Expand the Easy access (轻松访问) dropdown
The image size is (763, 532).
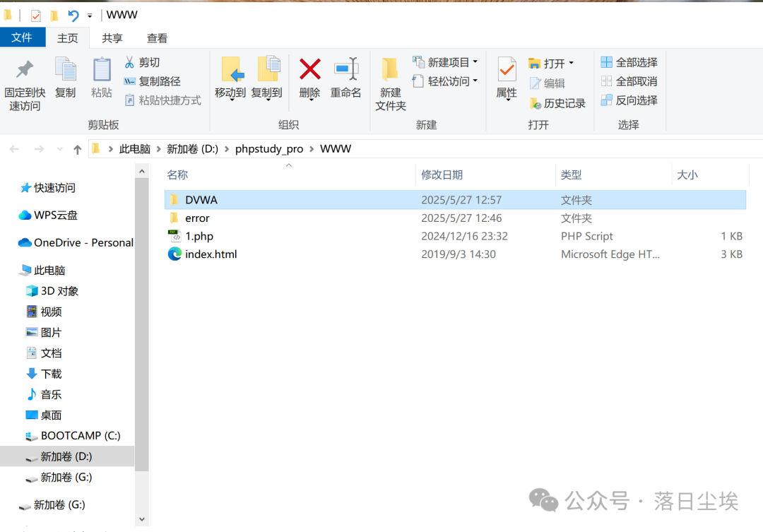coord(475,81)
